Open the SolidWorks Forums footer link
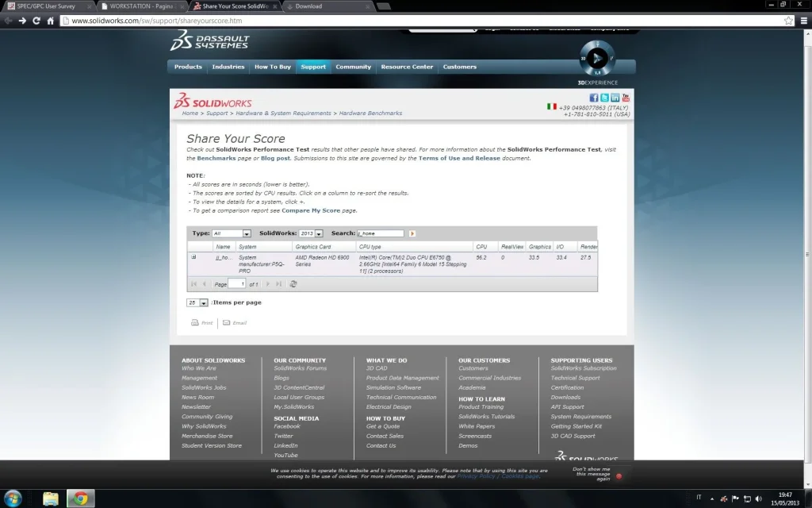 (x=300, y=368)
